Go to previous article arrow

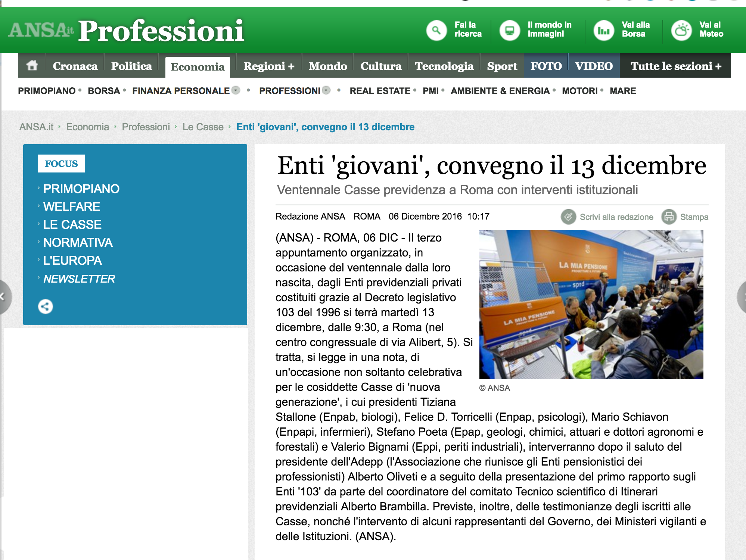coord(4,297)
